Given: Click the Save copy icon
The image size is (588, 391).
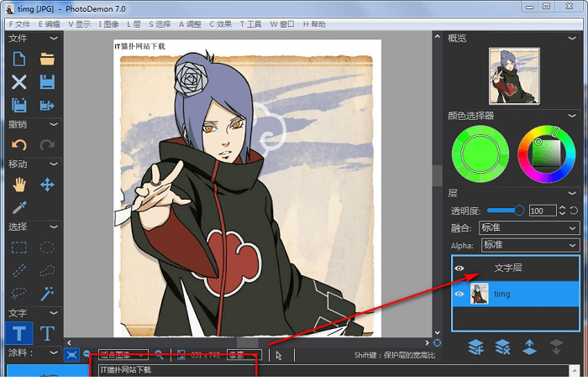Looking at the screenshot, I should 18,105.
